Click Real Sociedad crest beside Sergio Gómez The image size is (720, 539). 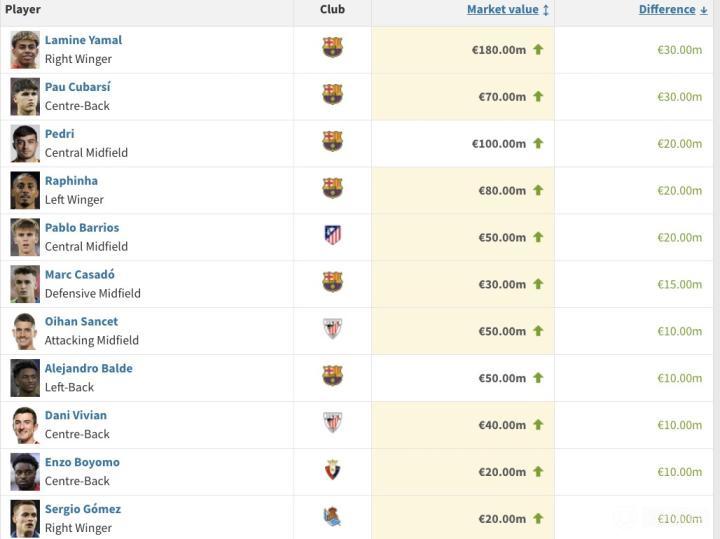(332, 517)
